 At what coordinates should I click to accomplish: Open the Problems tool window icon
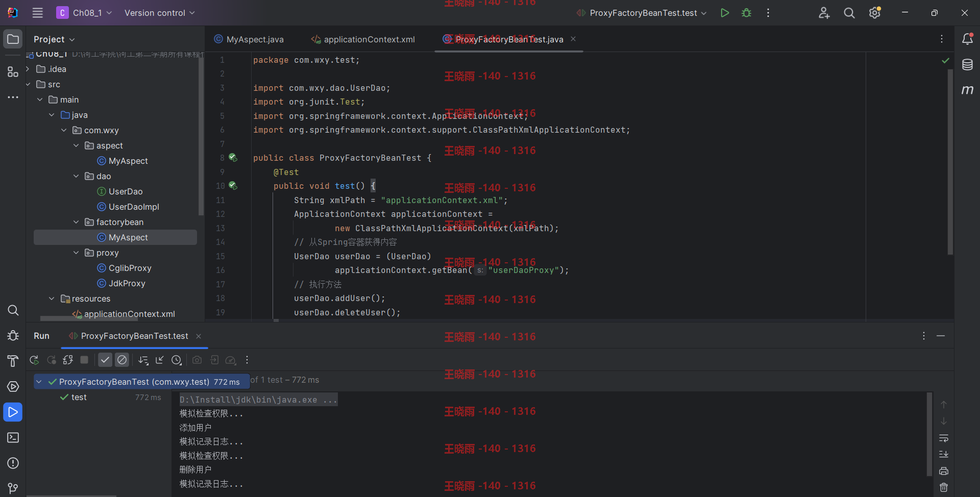[13, 463]
